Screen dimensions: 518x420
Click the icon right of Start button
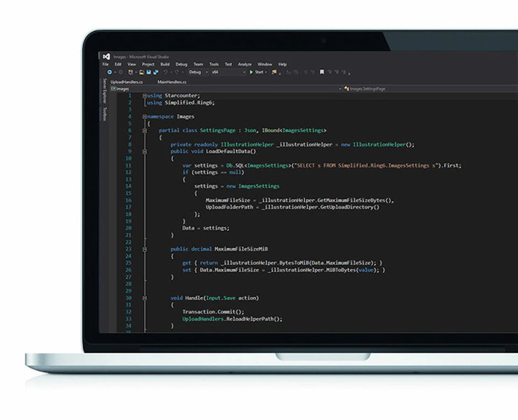point(274,72)
